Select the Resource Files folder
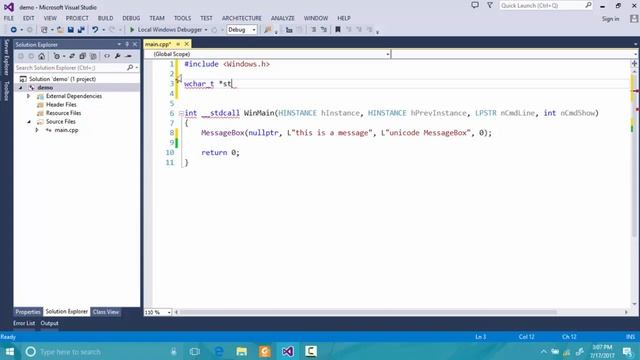 click(63, 113)
